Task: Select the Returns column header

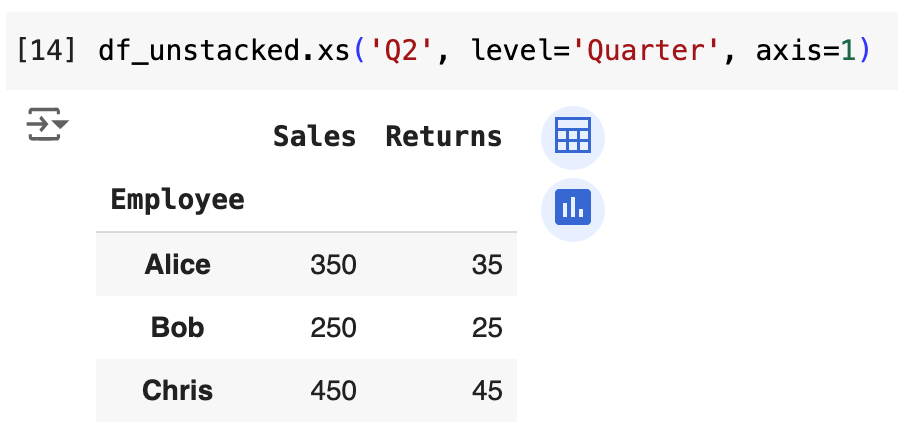Action: (444, 136)
